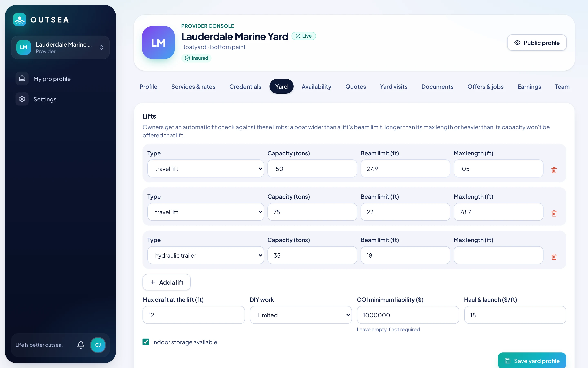
Task: Open the DIY work dropdown
Action: pyautogui.click(x=301, y=315)
